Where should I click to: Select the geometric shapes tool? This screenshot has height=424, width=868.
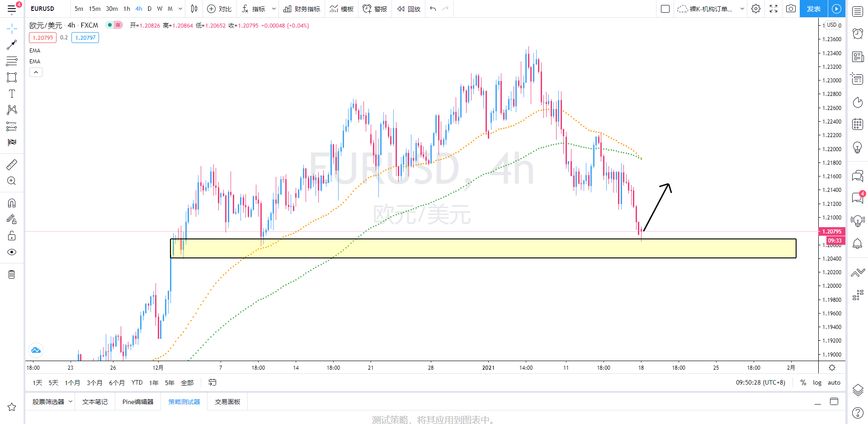coord(12,77)
